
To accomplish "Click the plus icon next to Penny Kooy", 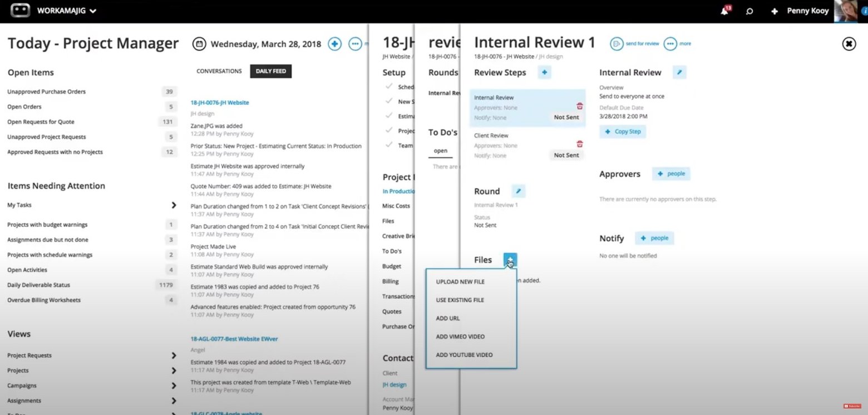I will point(775,11).
